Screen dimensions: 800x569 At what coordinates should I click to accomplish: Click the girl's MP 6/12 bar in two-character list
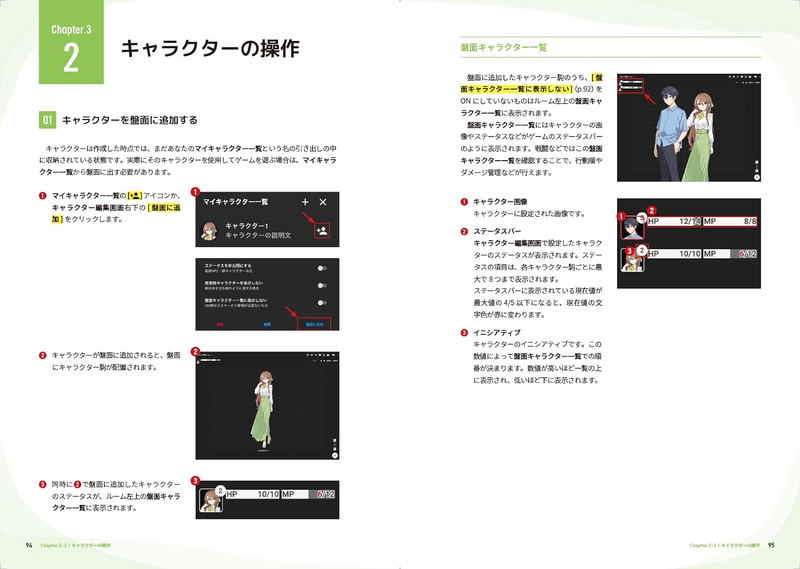point(730,254)
